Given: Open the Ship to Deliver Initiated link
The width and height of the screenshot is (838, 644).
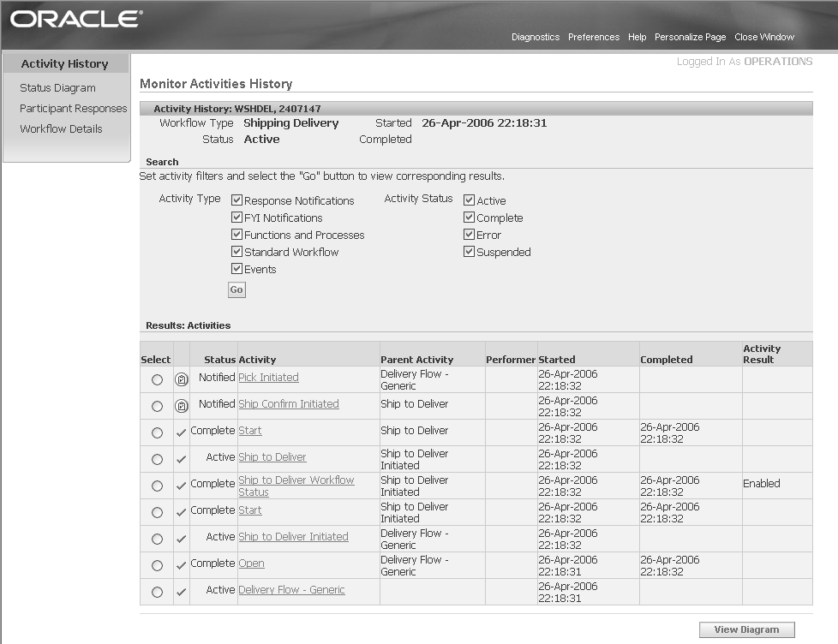Looking at the screenshot, I should click(293, 537).
